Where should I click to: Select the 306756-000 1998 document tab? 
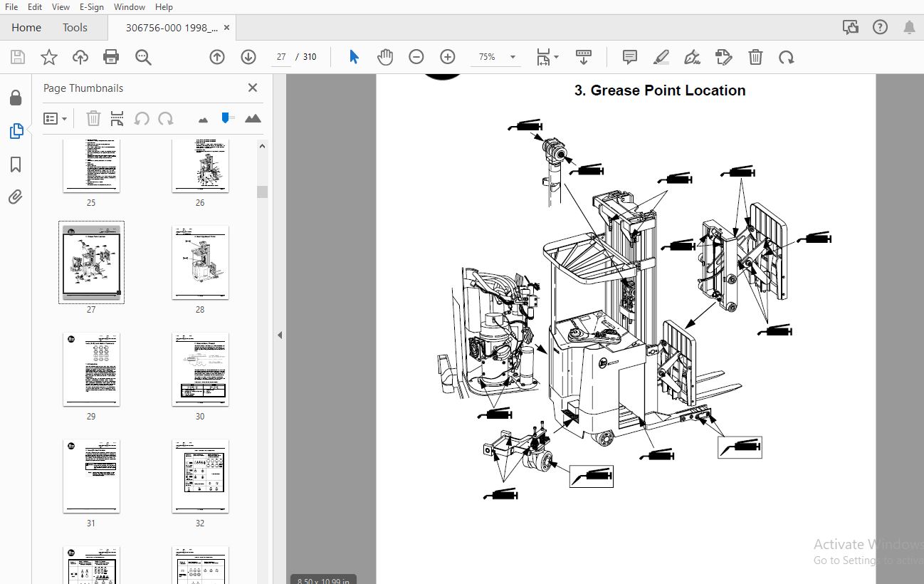pos(172,28)
